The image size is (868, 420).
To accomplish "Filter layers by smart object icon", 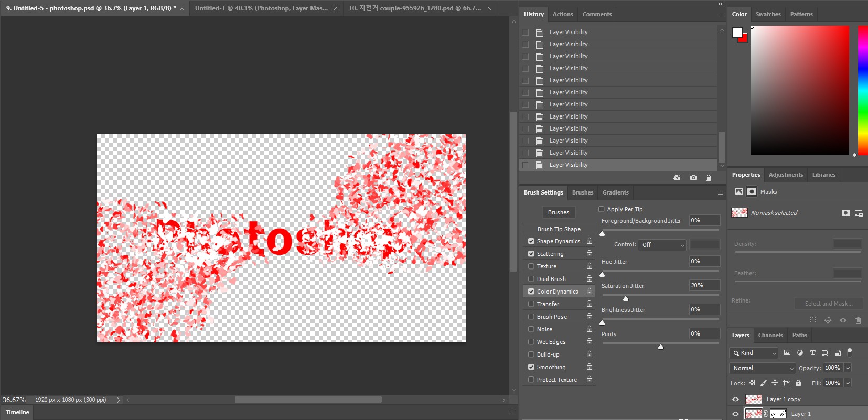I will point(838,353).
